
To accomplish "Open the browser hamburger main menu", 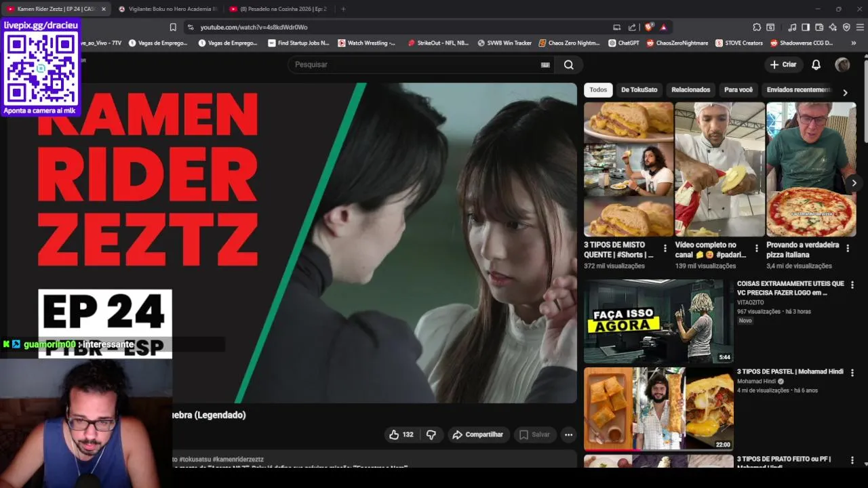I will pos(860,27).
